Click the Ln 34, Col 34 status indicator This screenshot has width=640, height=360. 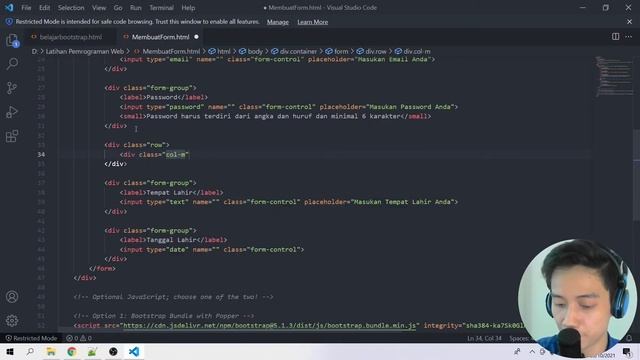click(x=484, y=338)
